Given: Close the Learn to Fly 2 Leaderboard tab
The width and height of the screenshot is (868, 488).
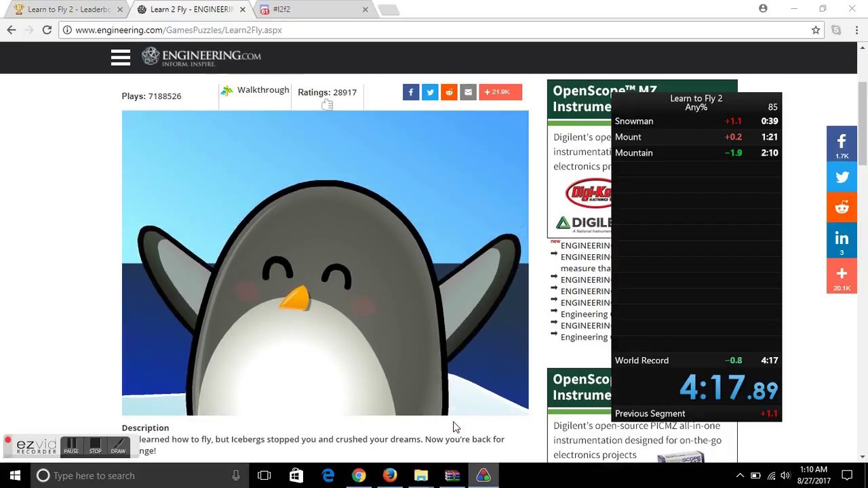Looking at the screenshot, I should click(x=120, y=9).
